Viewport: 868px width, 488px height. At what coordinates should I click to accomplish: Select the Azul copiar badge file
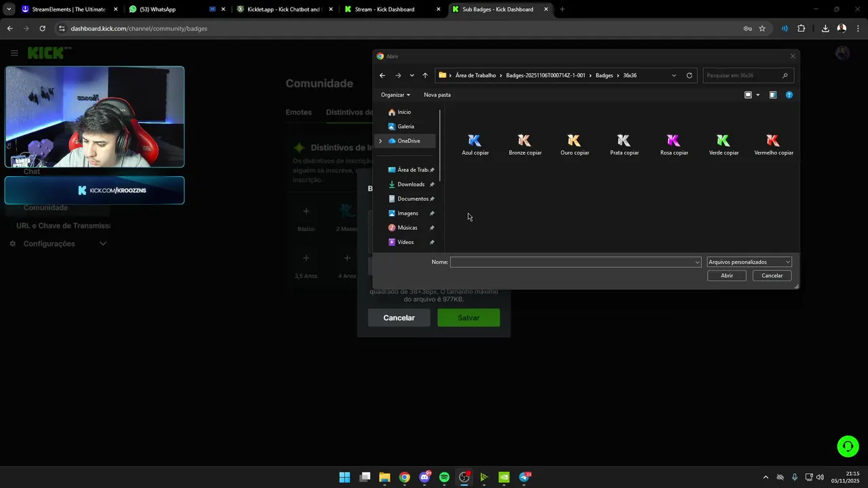475,144
